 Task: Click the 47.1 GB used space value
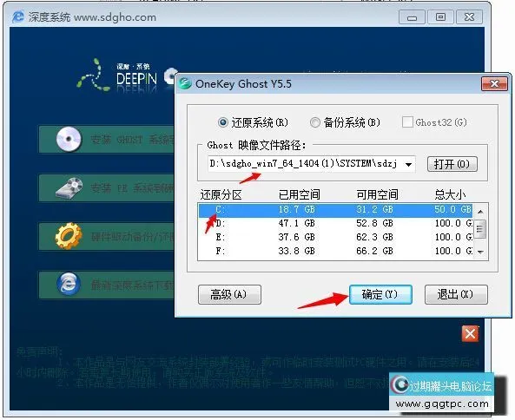(297, 224)
